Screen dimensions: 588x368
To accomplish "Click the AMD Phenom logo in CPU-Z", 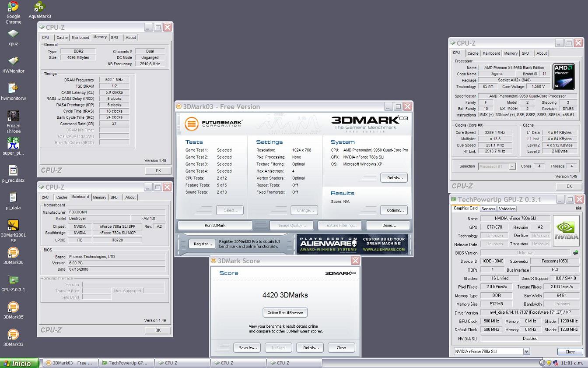I will 563,77.
